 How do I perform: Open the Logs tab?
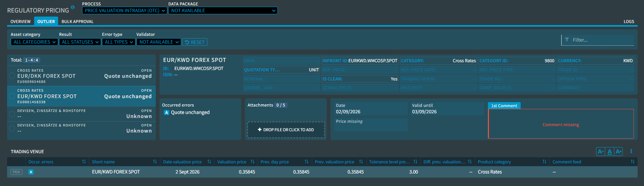pos(629,21)
